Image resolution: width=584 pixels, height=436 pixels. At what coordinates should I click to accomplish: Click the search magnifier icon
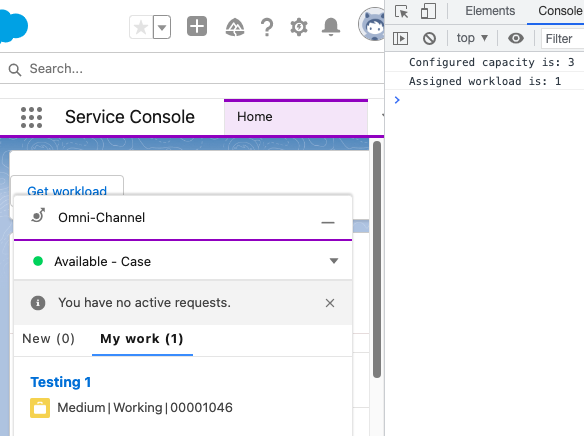pos(15,69)
